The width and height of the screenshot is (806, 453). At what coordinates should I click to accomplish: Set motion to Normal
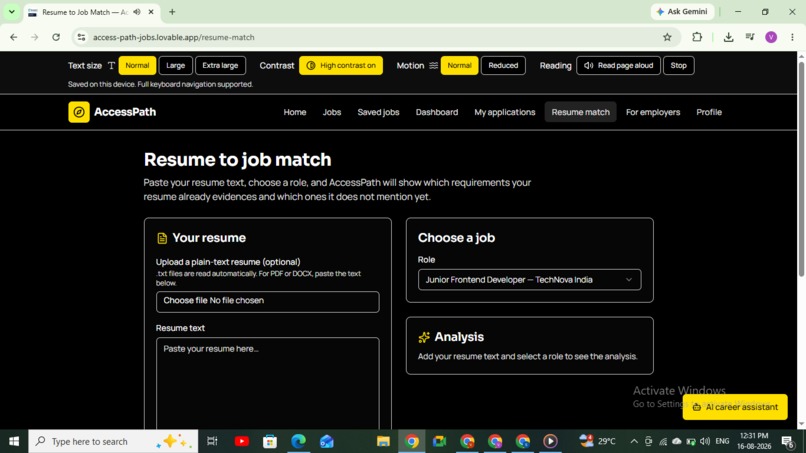[x=459, y=65]
